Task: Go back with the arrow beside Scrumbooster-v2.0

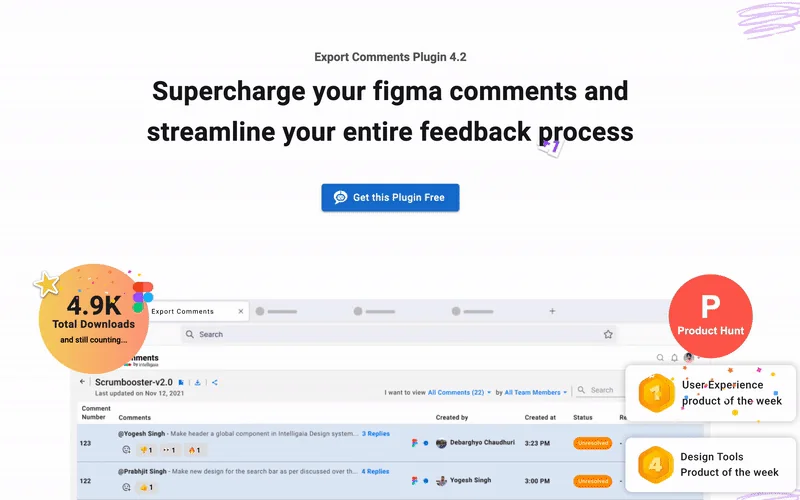Action: point(82,382)
